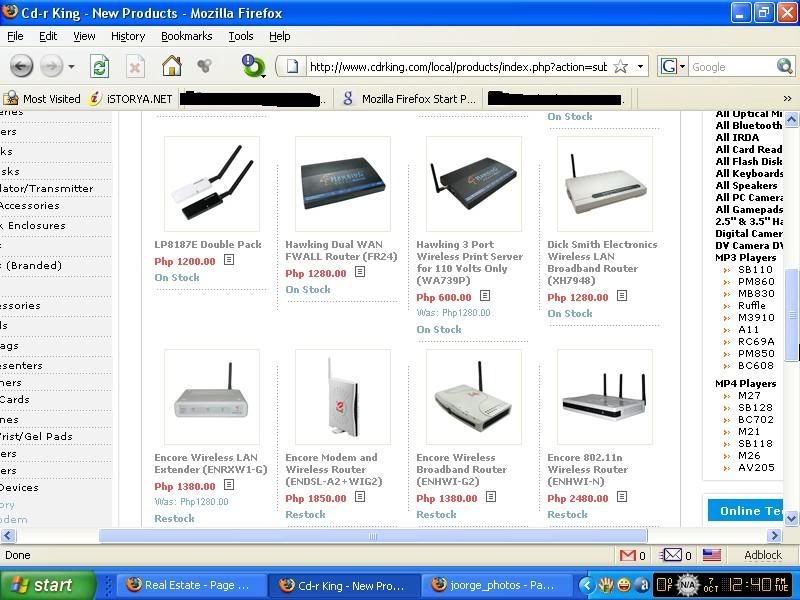
Task: Click the page icon in address bar
Action: tap(292, 66)
